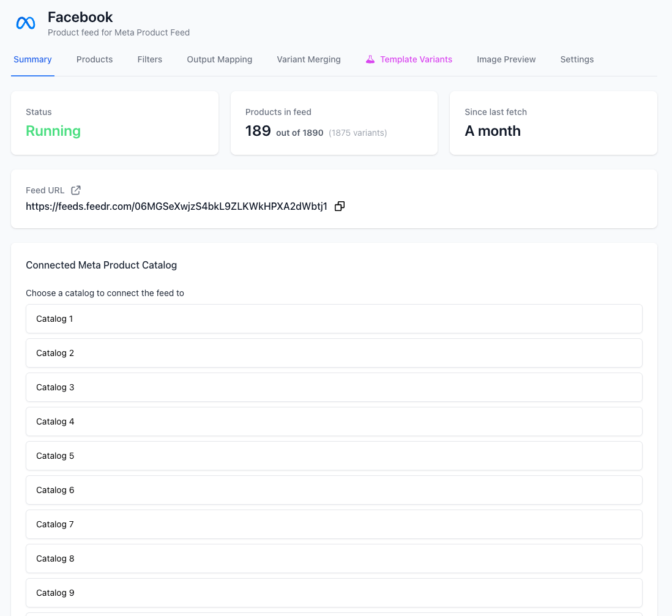Open the Products tab

coord(95,59)
